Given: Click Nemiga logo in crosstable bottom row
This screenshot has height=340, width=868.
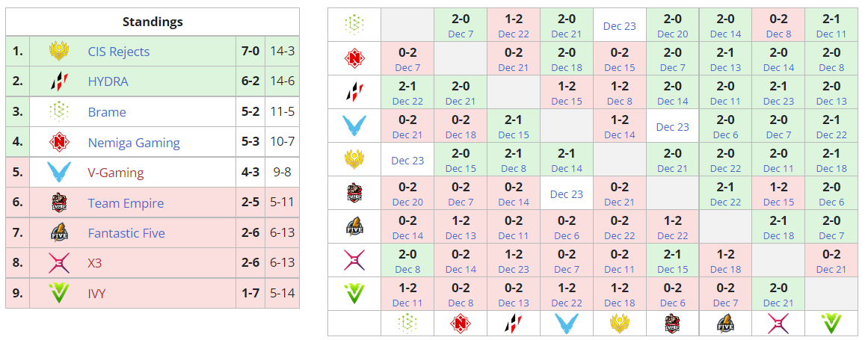Looking at the screenshot, I should pos(461,324).
